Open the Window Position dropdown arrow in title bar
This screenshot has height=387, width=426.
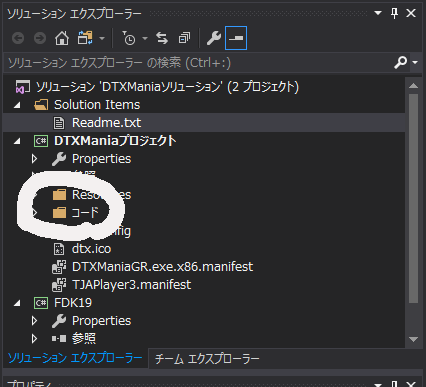[x=378, y=13]
